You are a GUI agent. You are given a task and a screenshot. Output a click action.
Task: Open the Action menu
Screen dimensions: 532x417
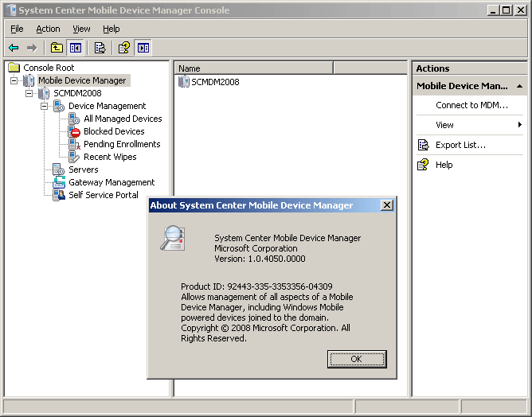tap(48, 29)
